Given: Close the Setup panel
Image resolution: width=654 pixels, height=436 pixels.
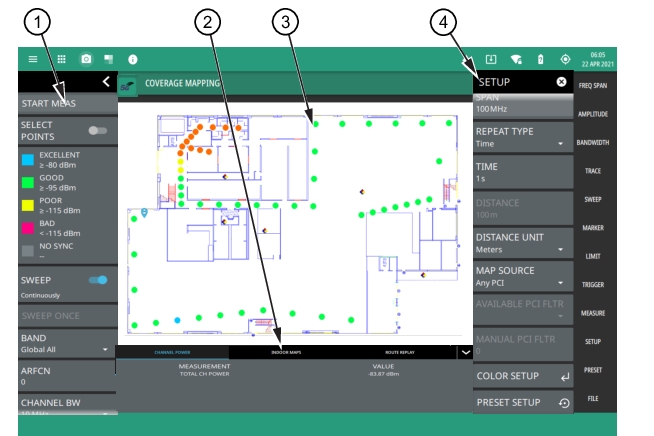Looking at the screenshot, I should pos(561,81).
